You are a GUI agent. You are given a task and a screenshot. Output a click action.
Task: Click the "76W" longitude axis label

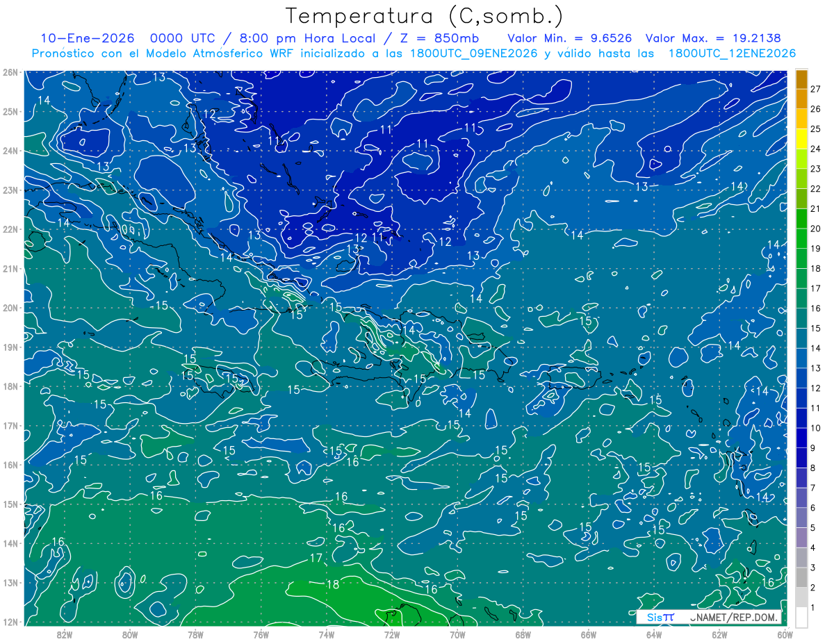coord(261,634)
